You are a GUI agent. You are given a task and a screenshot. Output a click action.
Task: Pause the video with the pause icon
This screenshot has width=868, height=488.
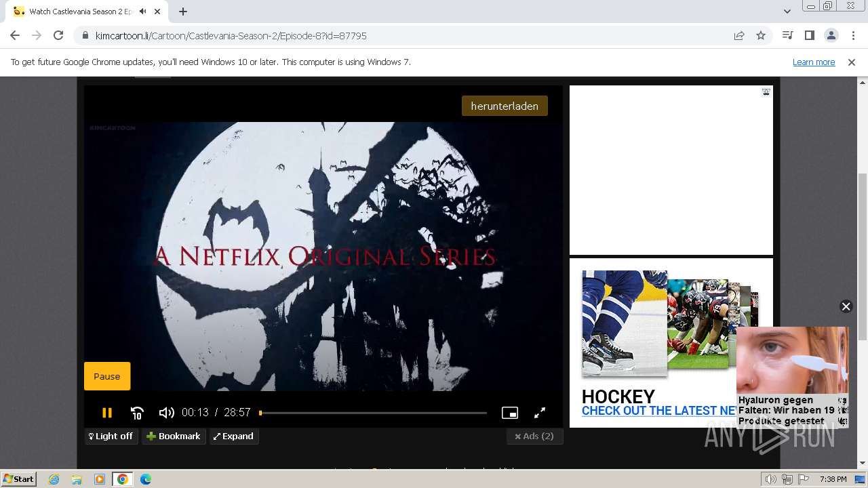point(106,413)
